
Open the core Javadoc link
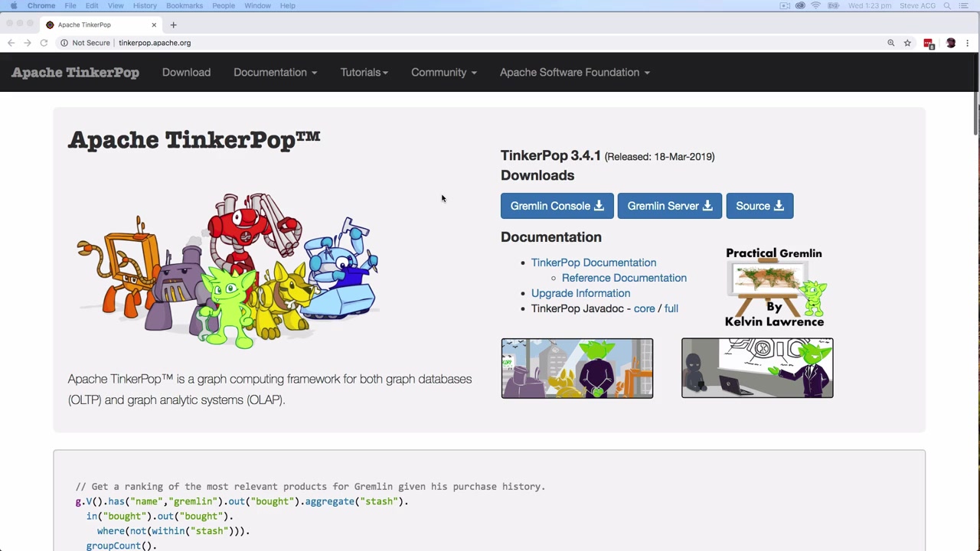tap(644, 308)
